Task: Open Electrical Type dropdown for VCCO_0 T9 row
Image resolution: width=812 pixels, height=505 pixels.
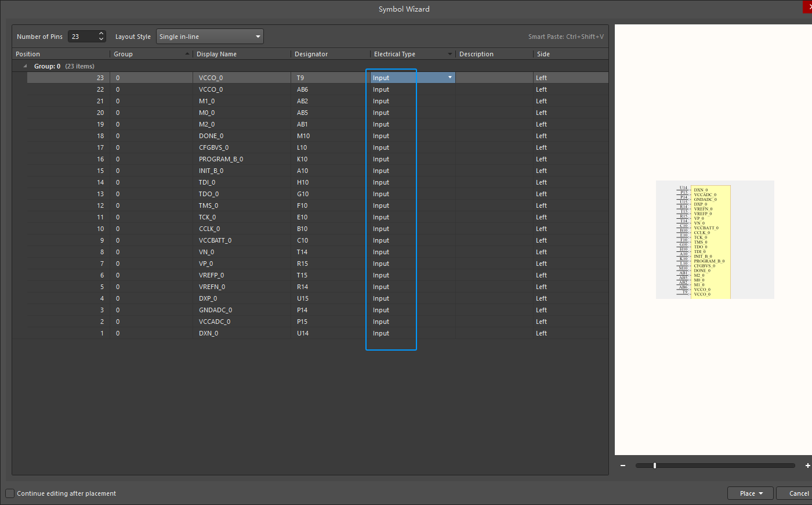Action: tap(449, 78)
